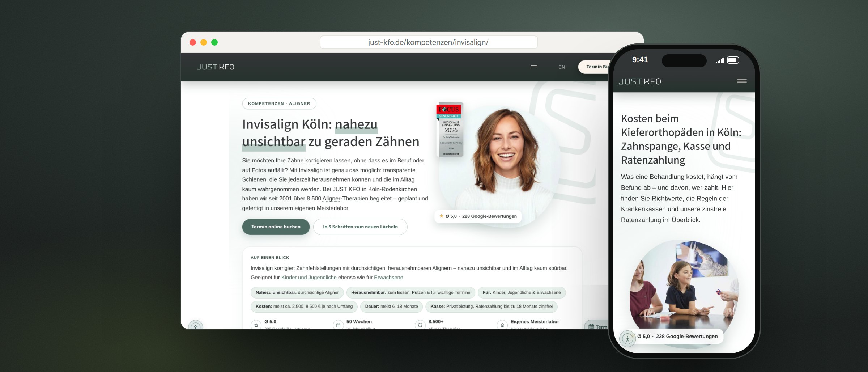Click the Kosten: 2.500–8.500 € chip
The height and width of the screenshot is (372, 868).
(x=304, y=307)
